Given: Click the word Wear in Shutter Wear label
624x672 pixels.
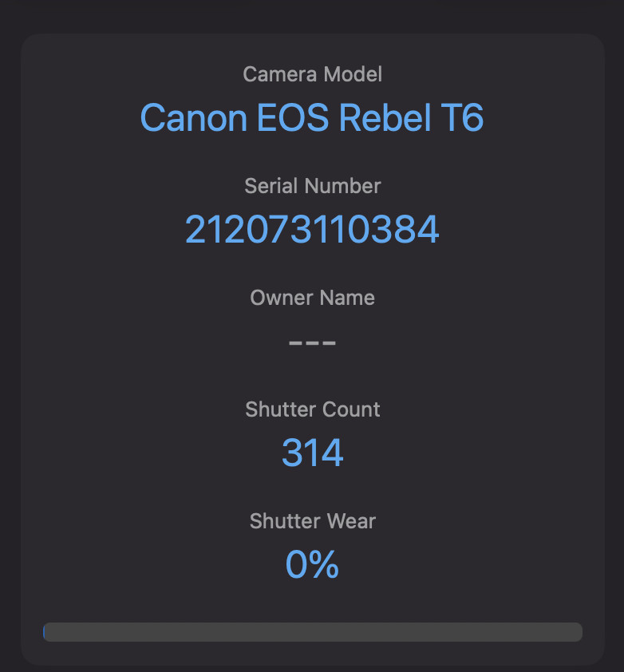Looking at the screenshot, I should coord(350,521).
